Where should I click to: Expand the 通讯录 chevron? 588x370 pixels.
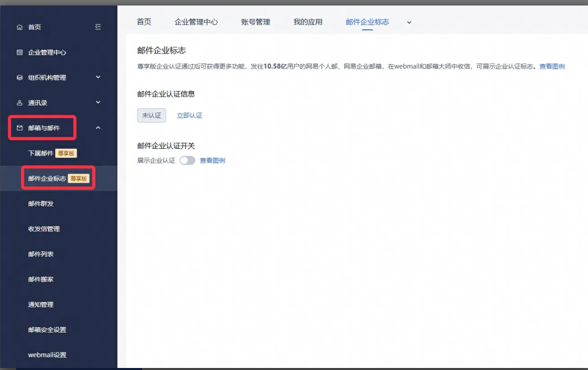coord(98,102)
